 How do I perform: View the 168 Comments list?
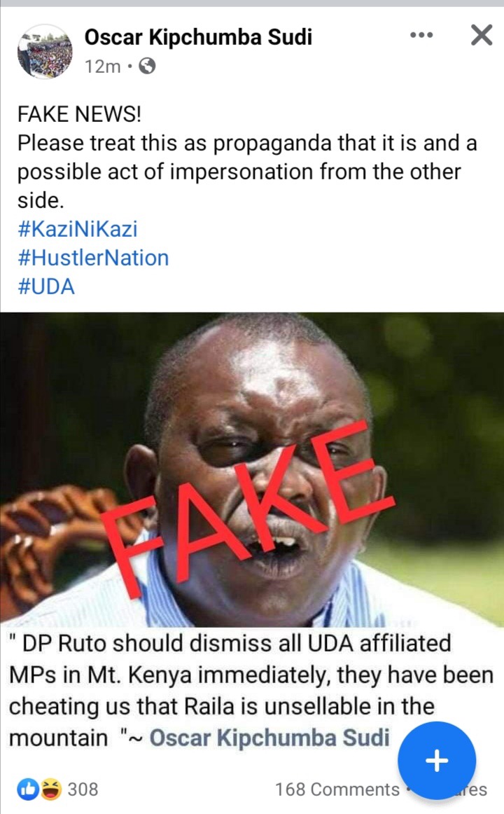point(337,789)
